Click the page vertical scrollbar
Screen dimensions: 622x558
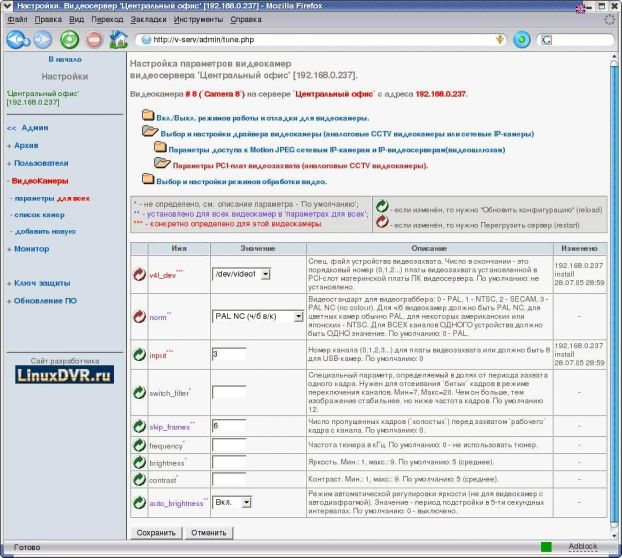[x=614, y=295]
